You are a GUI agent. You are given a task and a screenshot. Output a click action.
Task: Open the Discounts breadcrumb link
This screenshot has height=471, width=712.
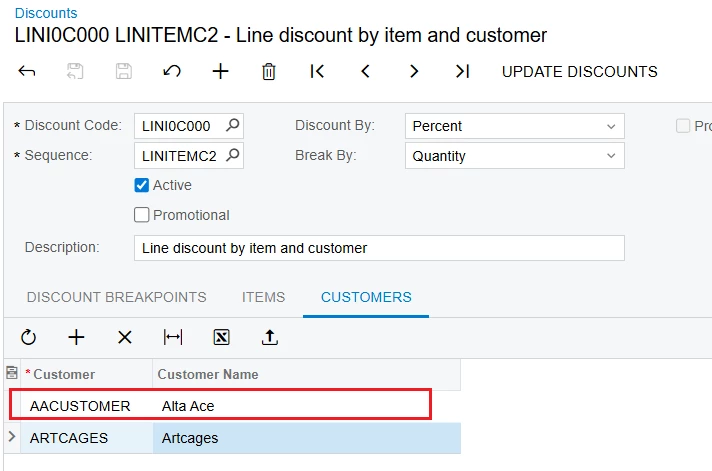pos(46,14)
